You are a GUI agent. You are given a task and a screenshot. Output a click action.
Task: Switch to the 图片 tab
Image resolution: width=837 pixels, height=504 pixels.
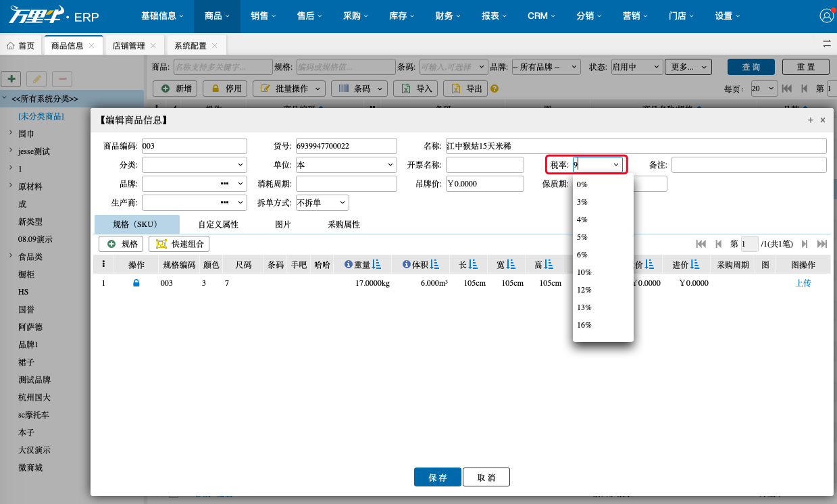[x=283, y=224]
